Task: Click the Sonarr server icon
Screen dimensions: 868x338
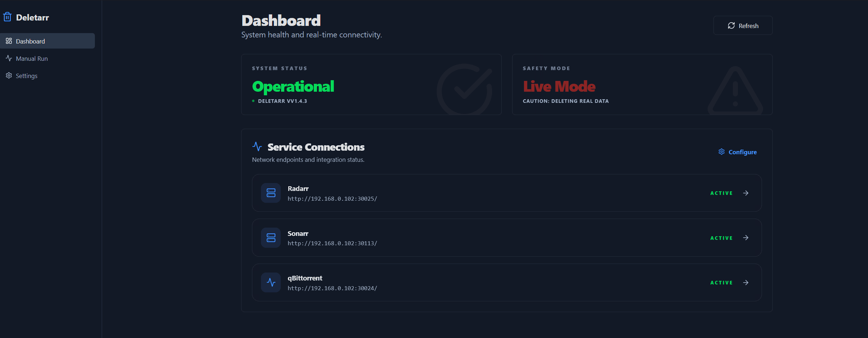Action: 271,238
